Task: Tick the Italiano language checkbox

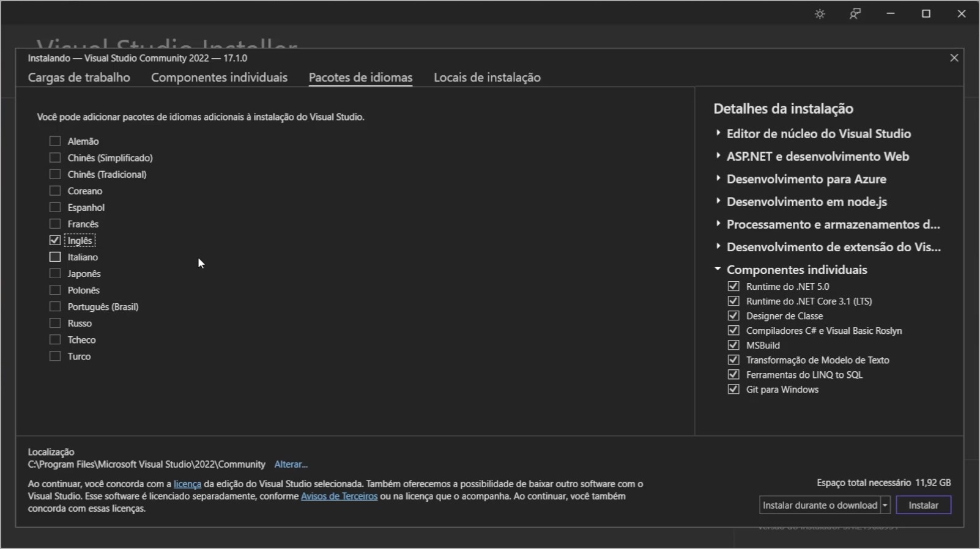Action: point(55,257)
